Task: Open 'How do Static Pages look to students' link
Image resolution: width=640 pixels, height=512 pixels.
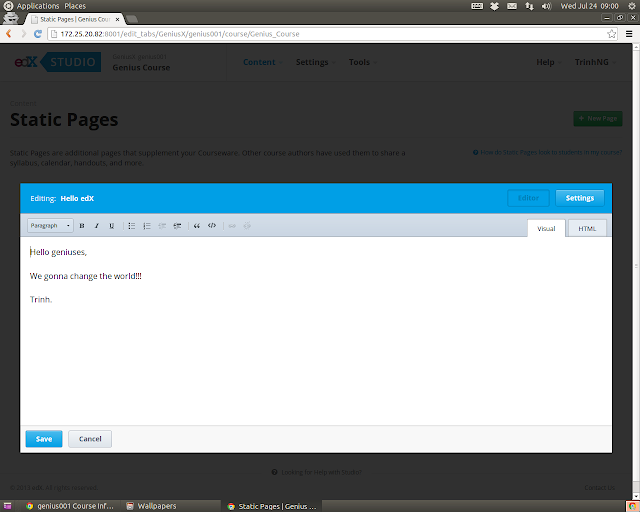Action: pos(547,152)
